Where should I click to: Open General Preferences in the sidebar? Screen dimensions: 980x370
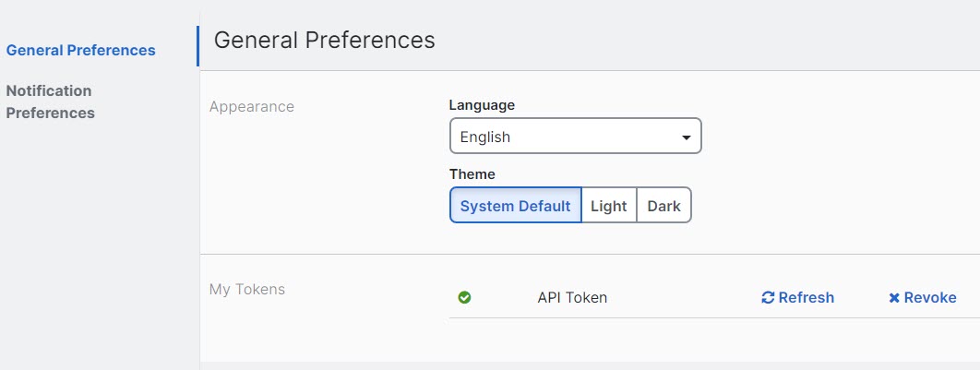pos(80,50)
